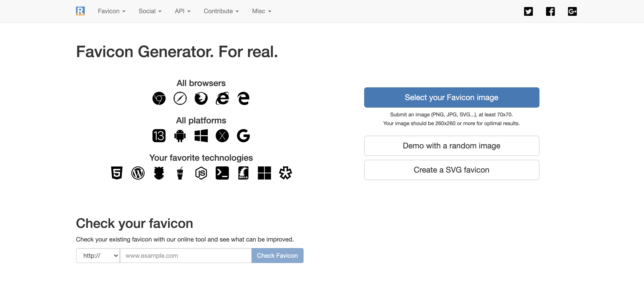Click the Android robot icon
This screenshot has height=281, width=644.
(180, 136)
